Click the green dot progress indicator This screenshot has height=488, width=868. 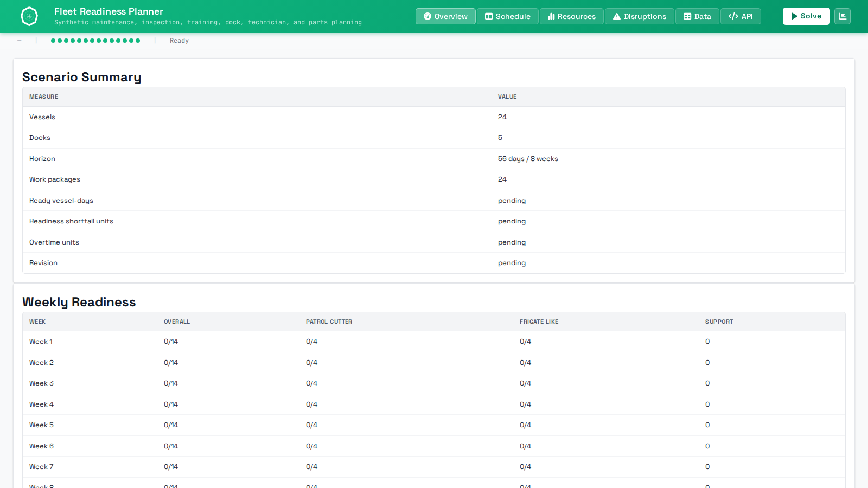coord(95,41)
